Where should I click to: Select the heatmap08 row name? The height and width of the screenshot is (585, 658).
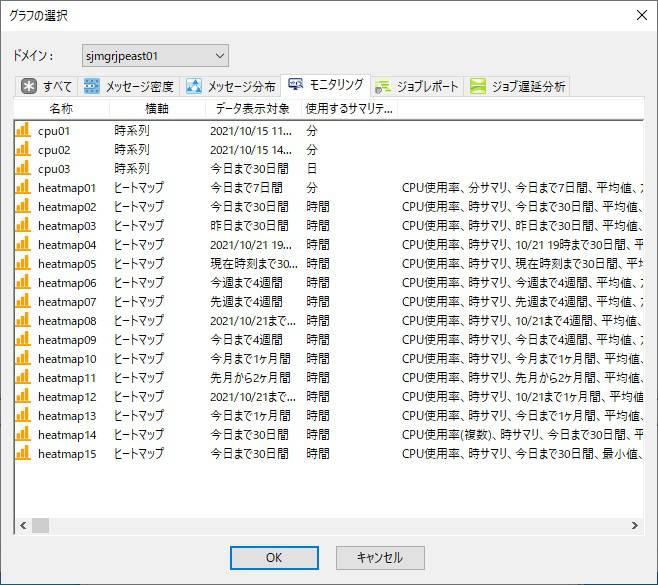(67, 321)
